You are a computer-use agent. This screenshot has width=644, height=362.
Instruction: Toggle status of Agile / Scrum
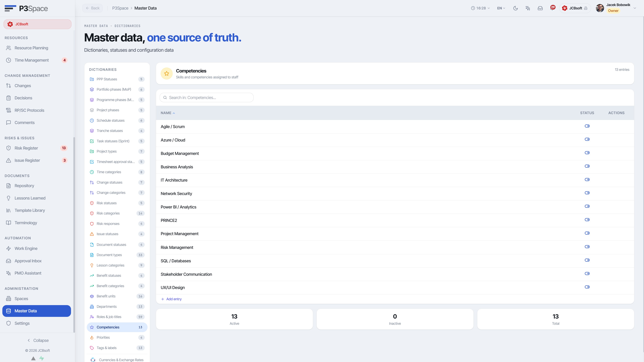pos(587,126)
